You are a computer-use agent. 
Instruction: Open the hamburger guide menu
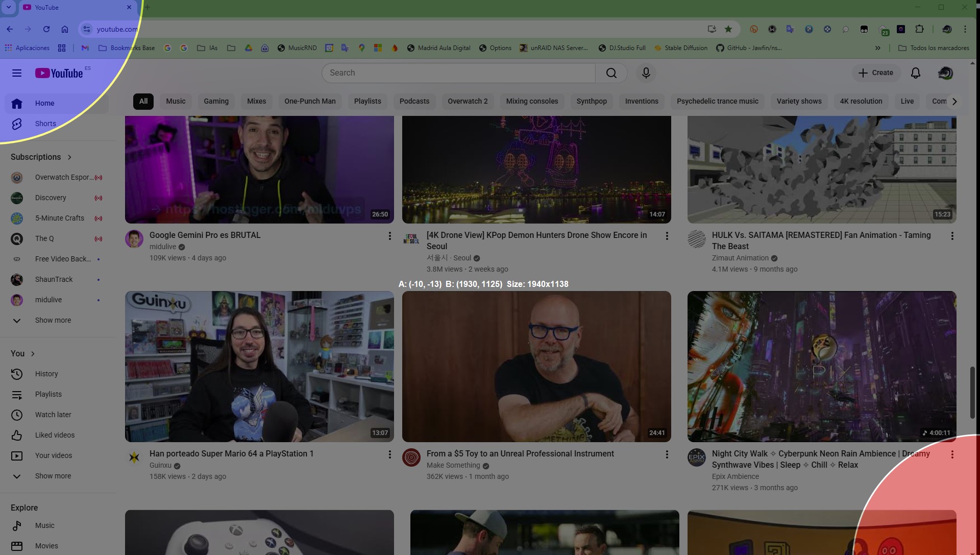tap(17, 73)
